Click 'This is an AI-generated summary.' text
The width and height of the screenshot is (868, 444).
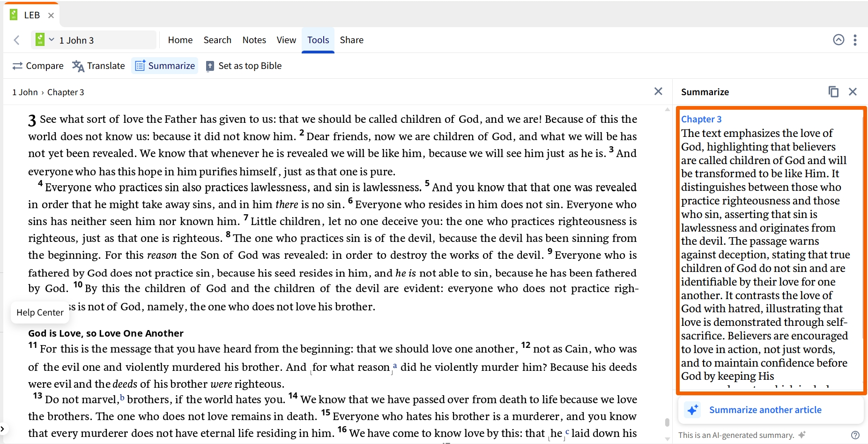736,435
